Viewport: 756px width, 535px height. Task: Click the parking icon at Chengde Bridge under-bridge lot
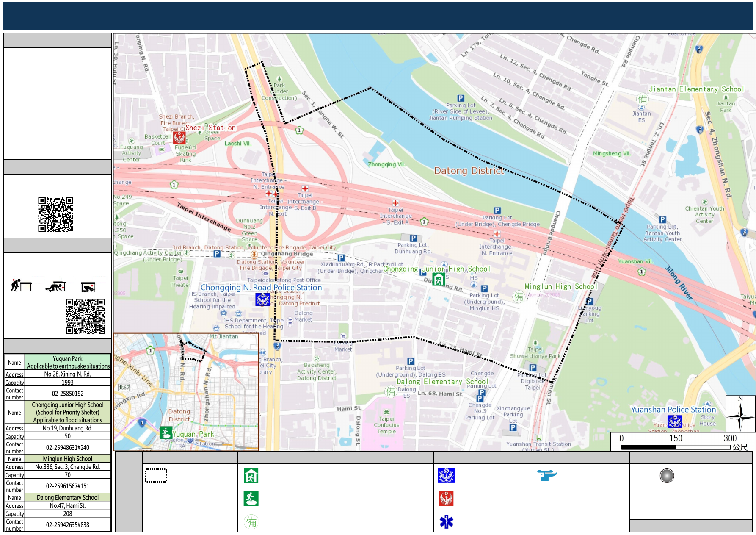[x=497, y=211]
